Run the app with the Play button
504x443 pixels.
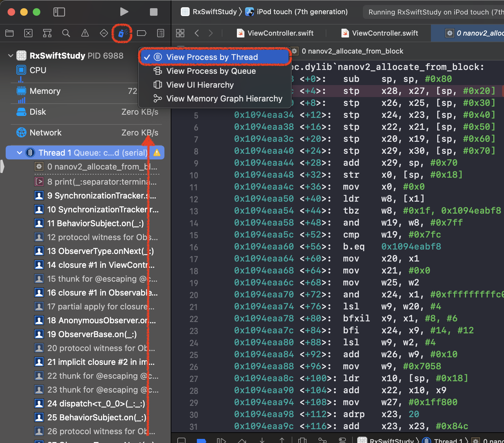coord(124,12)
